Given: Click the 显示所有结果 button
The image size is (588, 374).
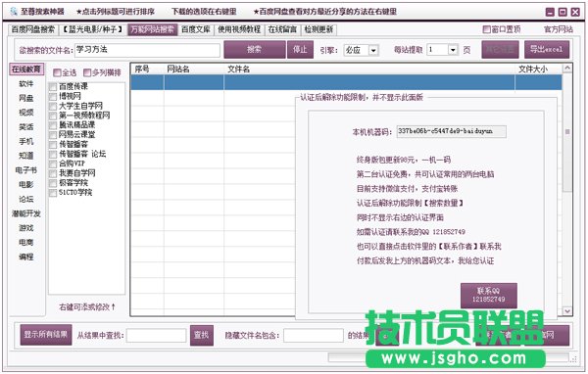Looking at the screenshot, I should [x=46, y=335].
